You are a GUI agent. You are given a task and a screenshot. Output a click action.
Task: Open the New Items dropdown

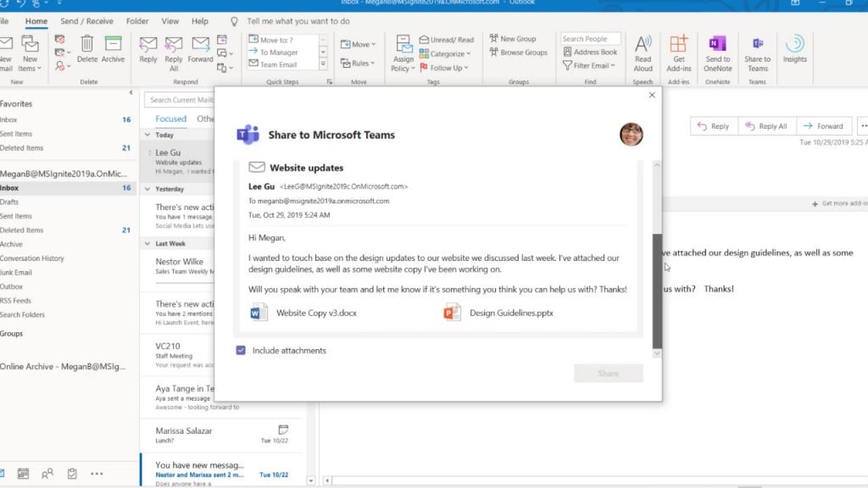coord(30,53)
